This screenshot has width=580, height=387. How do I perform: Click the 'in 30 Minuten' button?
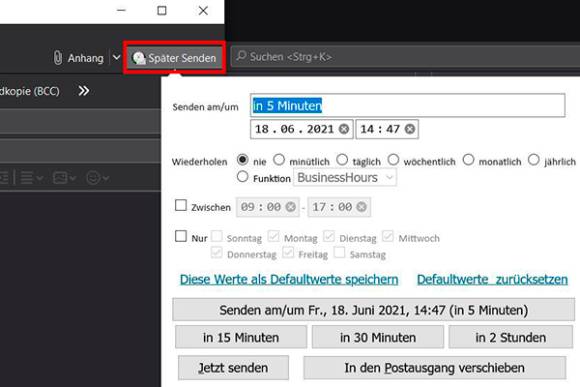tap(378, 337)
